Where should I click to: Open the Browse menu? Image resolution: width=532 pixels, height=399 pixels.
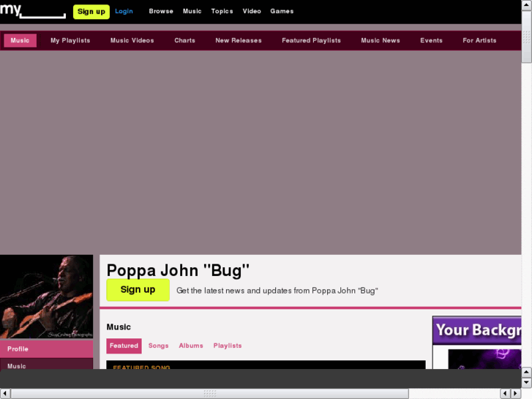161,11
